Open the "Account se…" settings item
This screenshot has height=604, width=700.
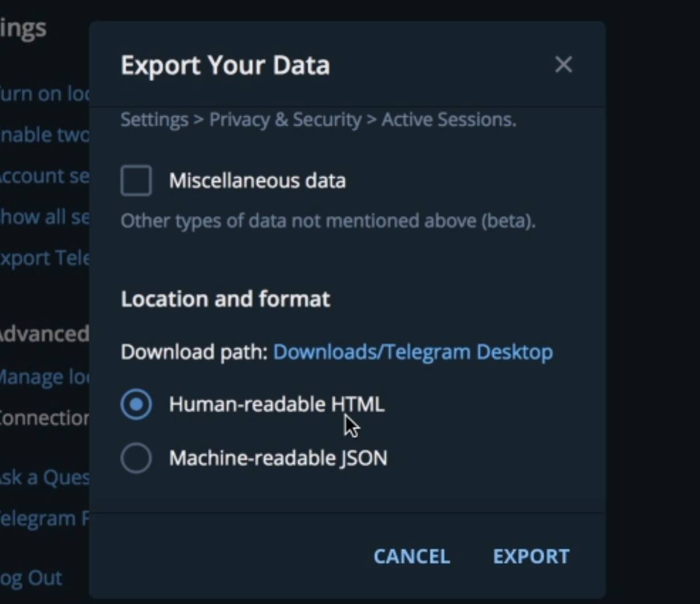coord(44,176)
